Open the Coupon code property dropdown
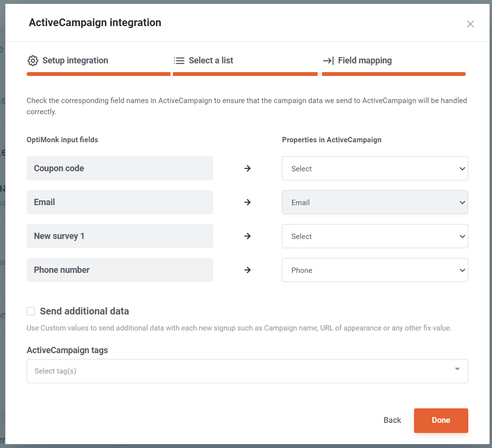Screen dimensions: 492x448 (x=375, y=168)
